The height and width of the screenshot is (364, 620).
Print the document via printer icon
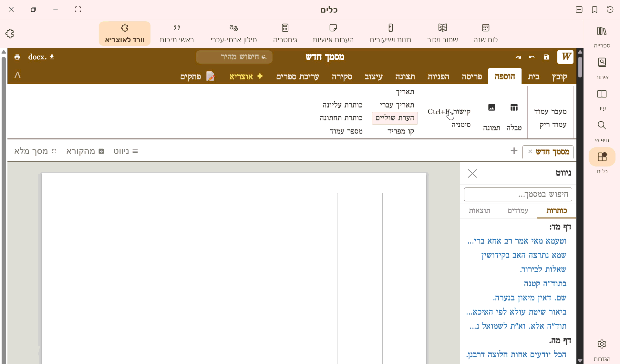tap(17, 57)
